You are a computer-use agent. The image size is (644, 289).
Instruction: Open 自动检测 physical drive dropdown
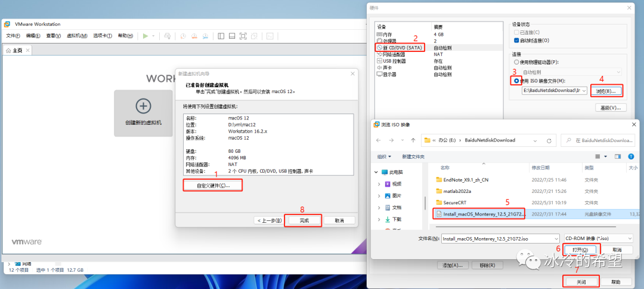pyautogui.click(x=572, y=72)
